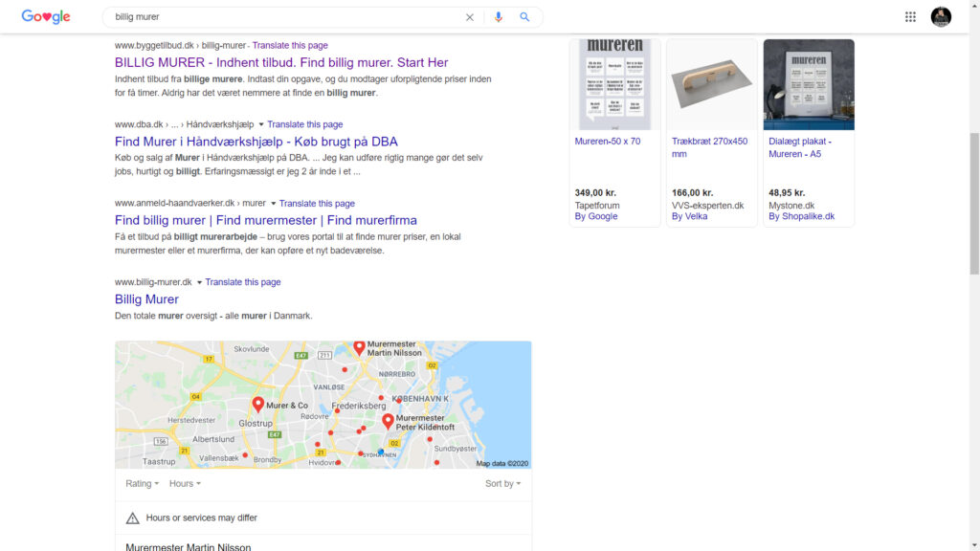The height and width of the screenshot is (551, 980).
Task: Click the Google logo
Action: tap(46, 17)
